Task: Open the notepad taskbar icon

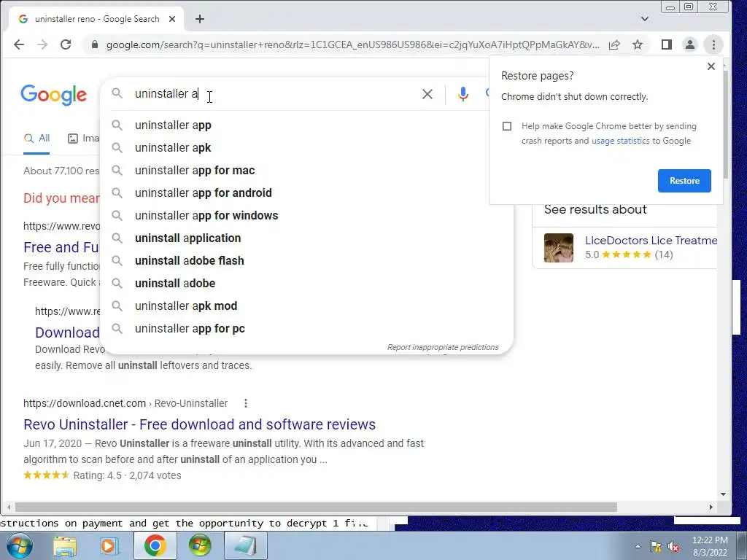Action: tap(245, 545)
